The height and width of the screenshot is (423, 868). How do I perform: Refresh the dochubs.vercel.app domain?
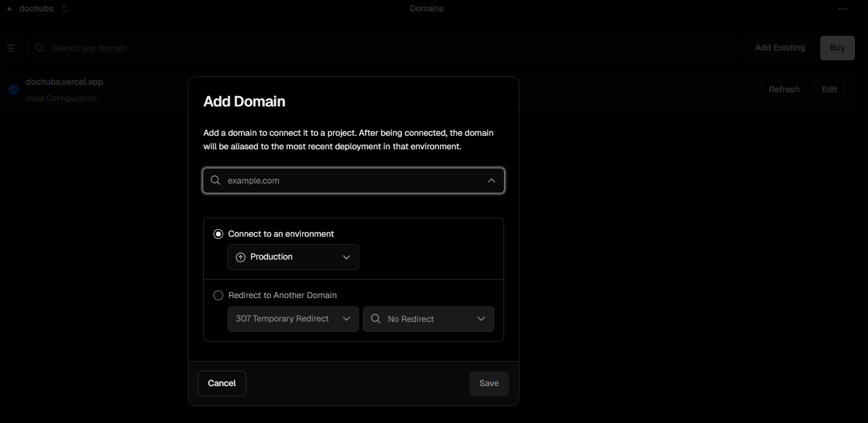coord(784,90)
